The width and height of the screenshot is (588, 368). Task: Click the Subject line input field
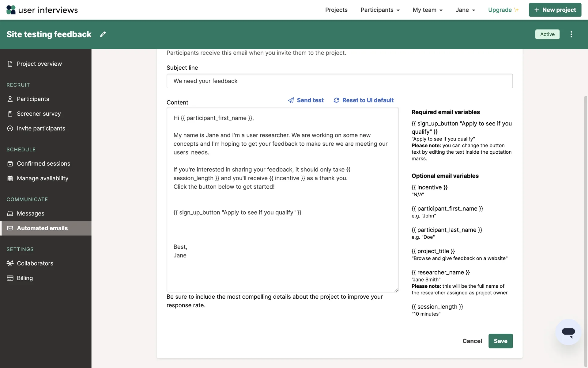339,81
